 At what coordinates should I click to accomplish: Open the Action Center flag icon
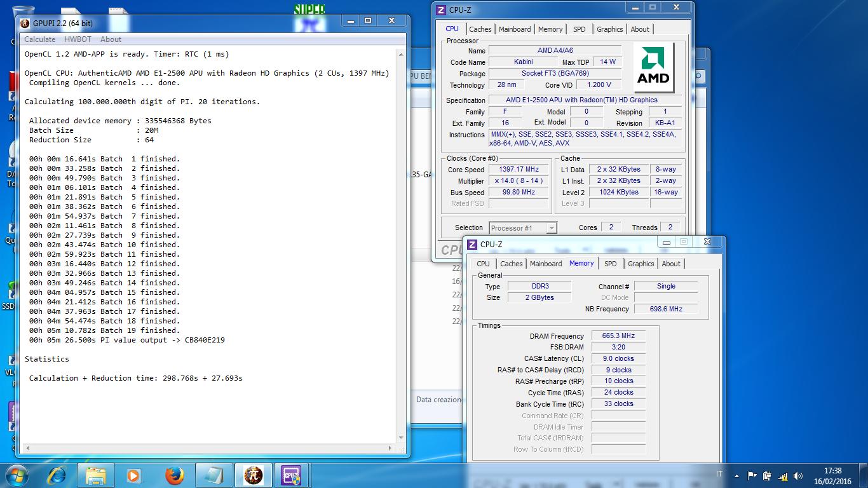[752, 475]
